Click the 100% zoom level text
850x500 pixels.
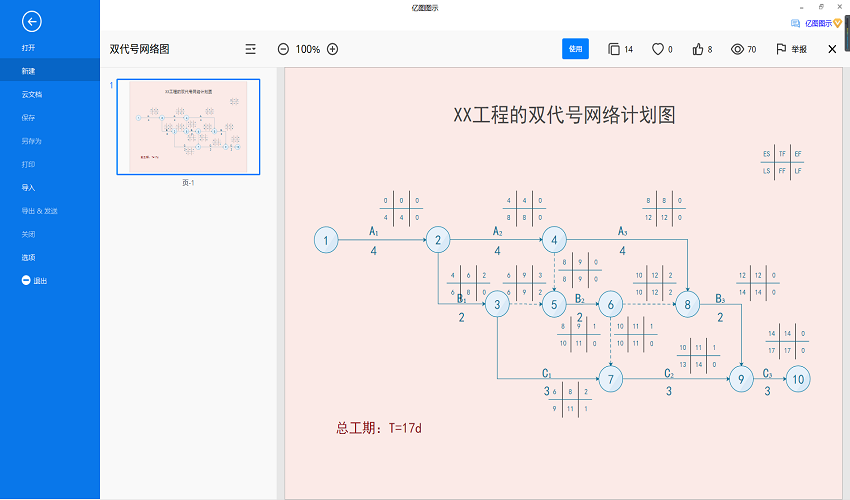(308, 49)
